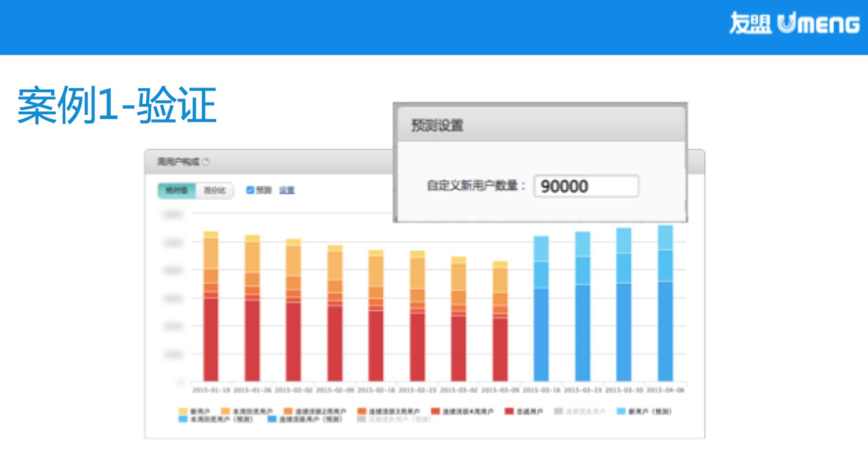Click the 2015-01-19 red bar segment

pos(211,339)
